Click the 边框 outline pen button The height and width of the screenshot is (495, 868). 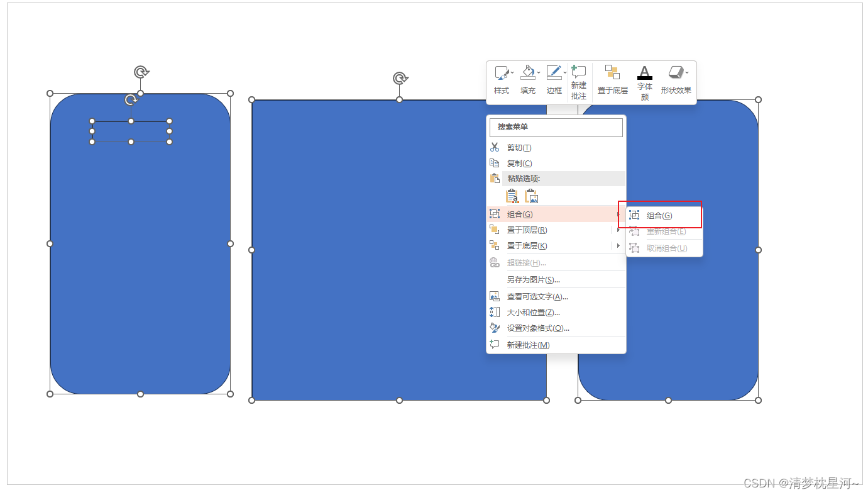click(554, 80)
